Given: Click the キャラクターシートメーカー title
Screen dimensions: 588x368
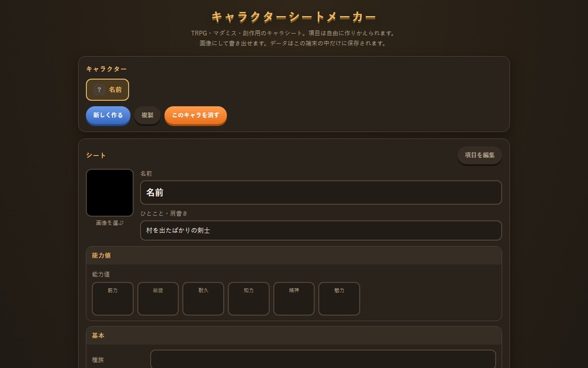Looking at the screenshot, I should [x=294, y=17].
